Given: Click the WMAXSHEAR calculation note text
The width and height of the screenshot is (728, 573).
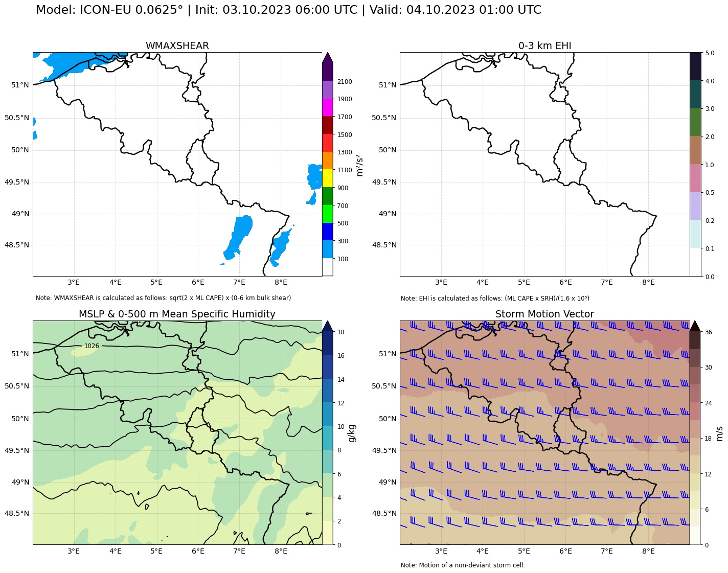Looking at the screenshot, I should tap(163, 298).
